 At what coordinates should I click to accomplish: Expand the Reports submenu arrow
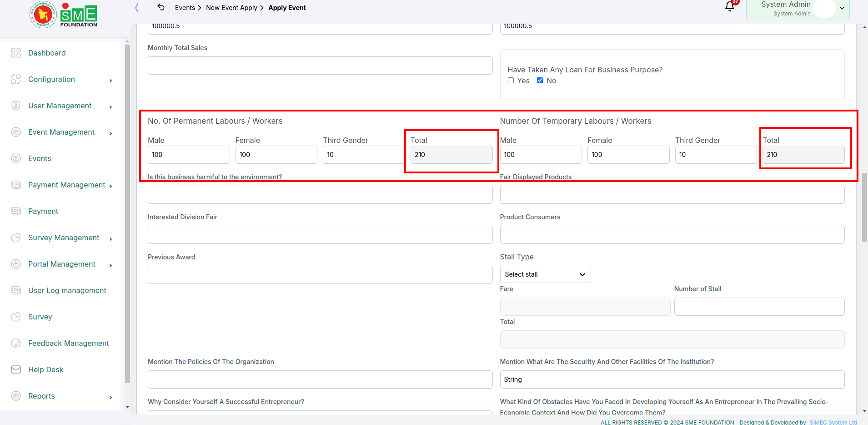click(111, 397)
